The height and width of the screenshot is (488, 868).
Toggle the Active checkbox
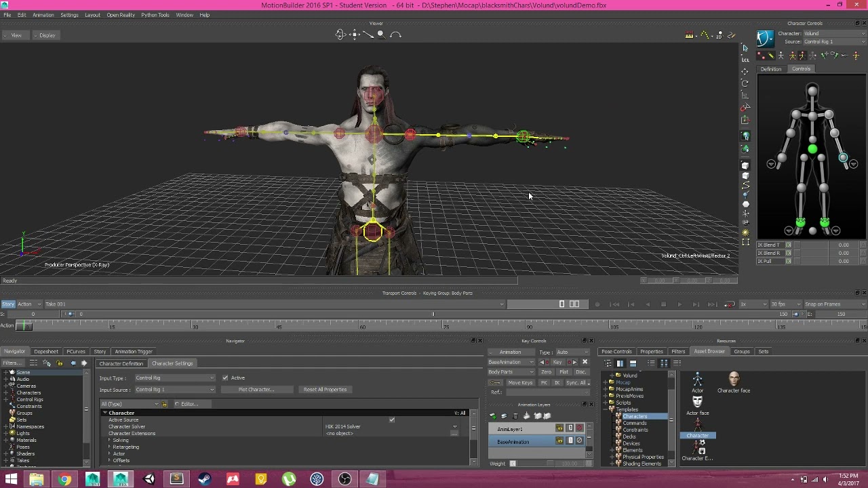click(x=225, y=378)
